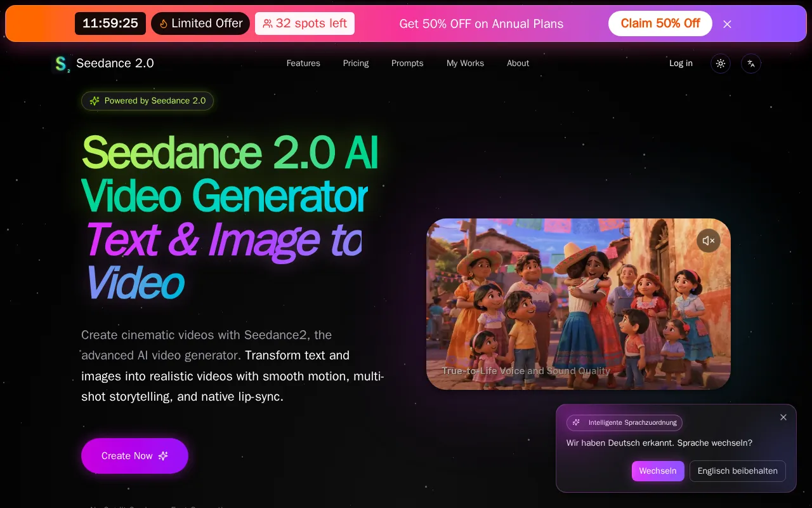
Task: Click the 32 spots left badge
Action: pos(304,23)
